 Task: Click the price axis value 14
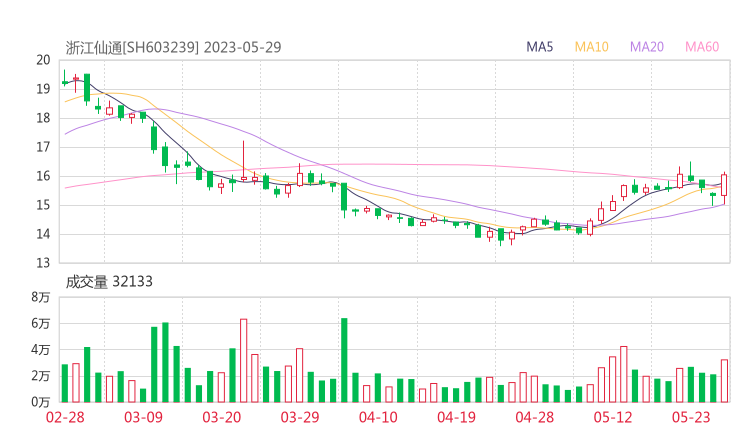43,234
